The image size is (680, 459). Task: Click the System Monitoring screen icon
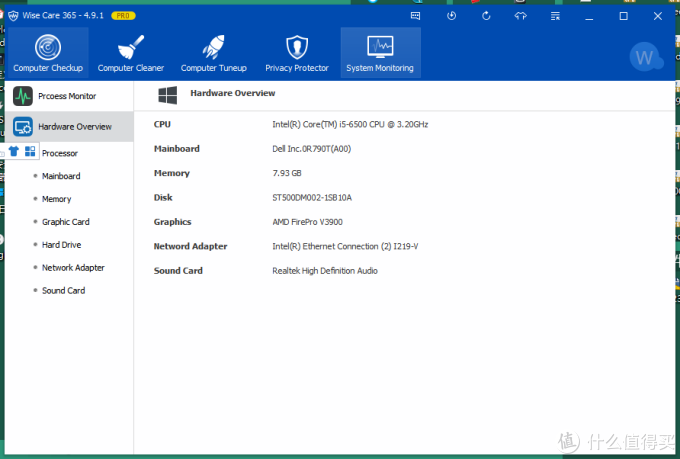[x=380, y=47]
